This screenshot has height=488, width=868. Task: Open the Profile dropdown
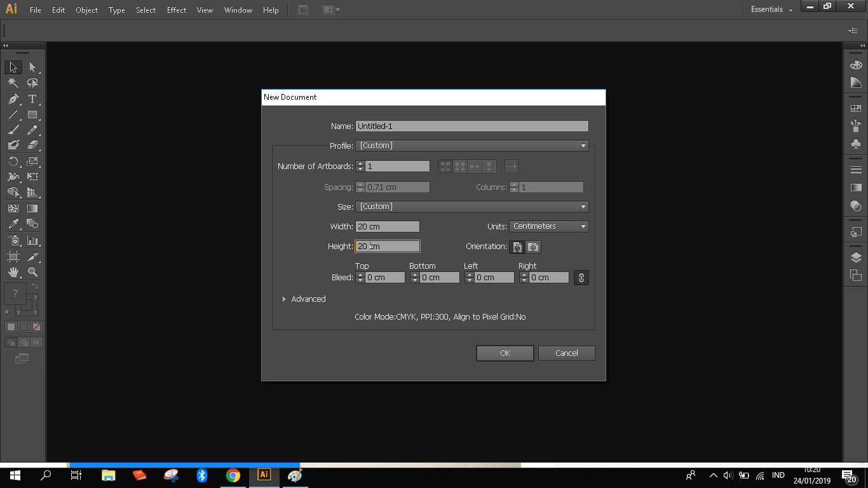[471, 146]
